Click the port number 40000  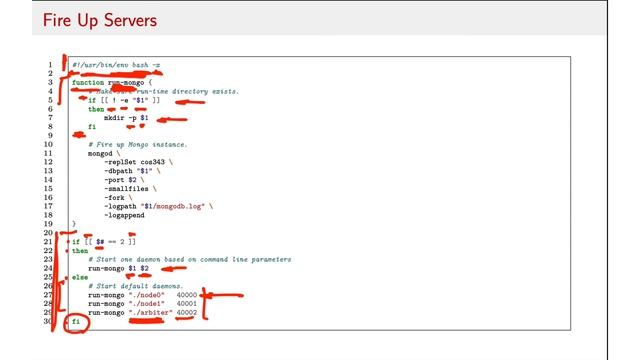187,295
